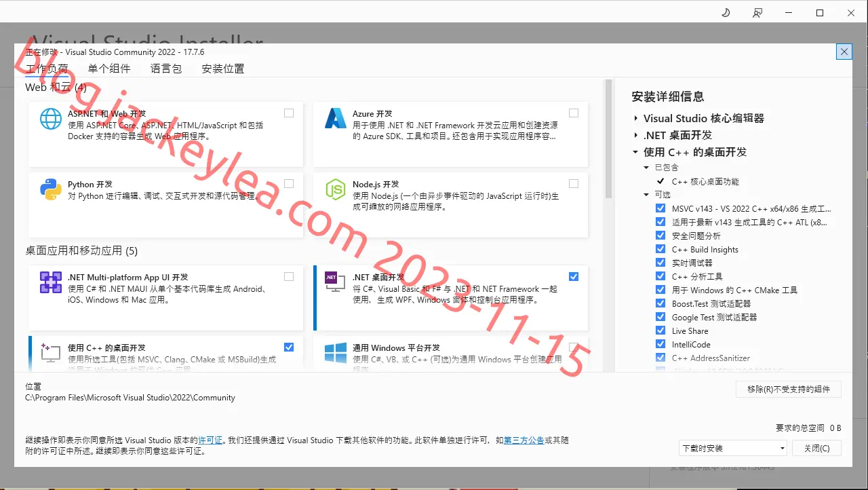
Task: Click the C++ 核心桌面功能 included item
Action: click(x=705, y=181)
